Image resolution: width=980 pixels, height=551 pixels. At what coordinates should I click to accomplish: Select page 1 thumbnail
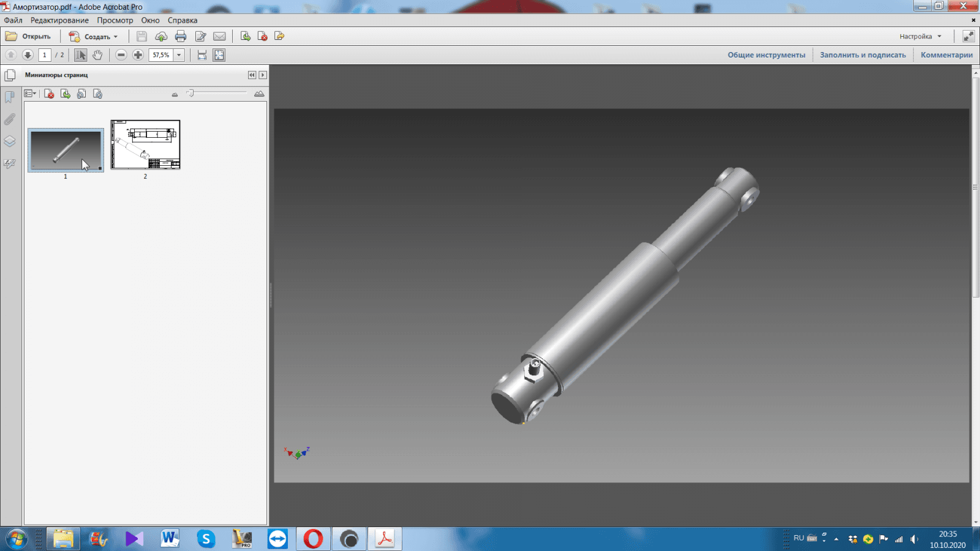66,150
